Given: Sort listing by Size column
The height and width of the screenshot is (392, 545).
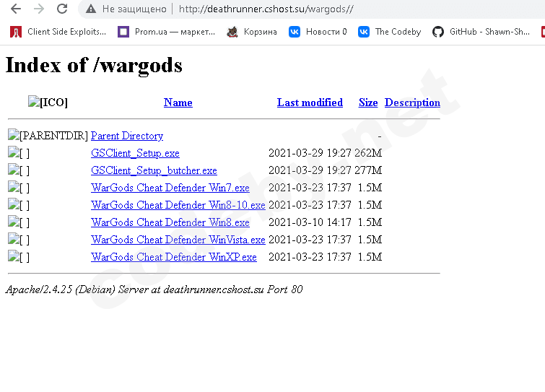Looking at the screenshot, I should click(368, 103).
